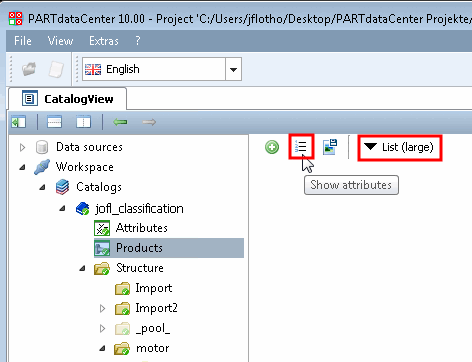Click the green back arrow in CatalogView
Screen dimensions: 472x362
point(120,122)
